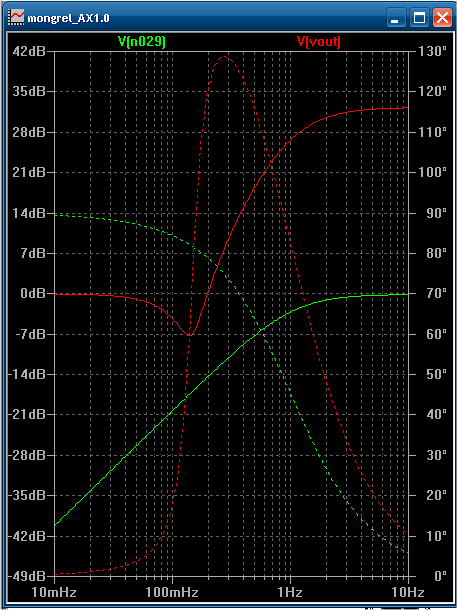The image size is (457, 610).
Task: Click the -42dB left axis label
Action: tap(26, 536)
